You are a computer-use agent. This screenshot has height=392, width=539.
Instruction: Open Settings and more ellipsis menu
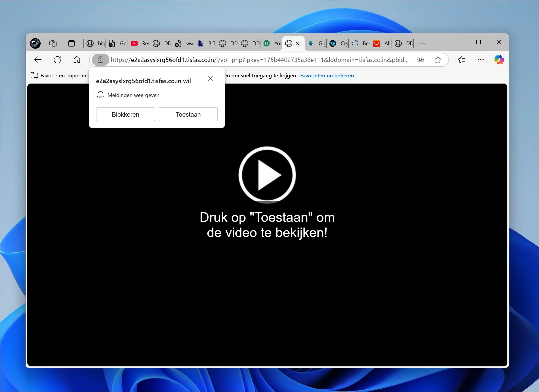tap(481, 60)
